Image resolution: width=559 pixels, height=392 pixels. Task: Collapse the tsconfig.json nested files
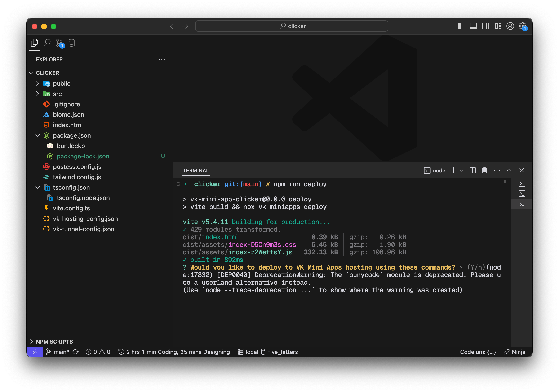pyautogui.click(x=37, y=187)
